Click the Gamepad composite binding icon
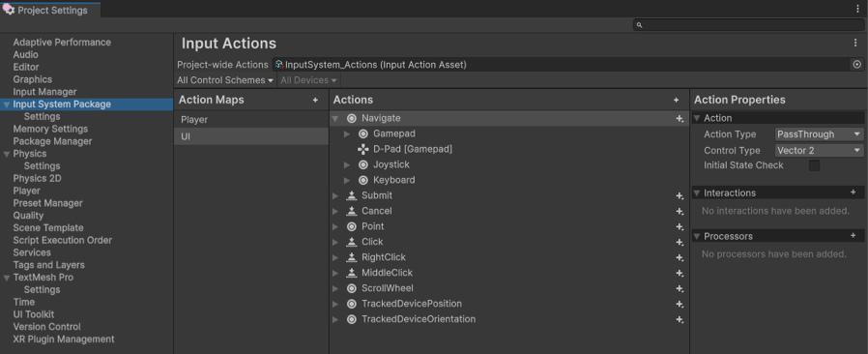The width and height of the screenshot is (868, 354). [x=363, y=134]
